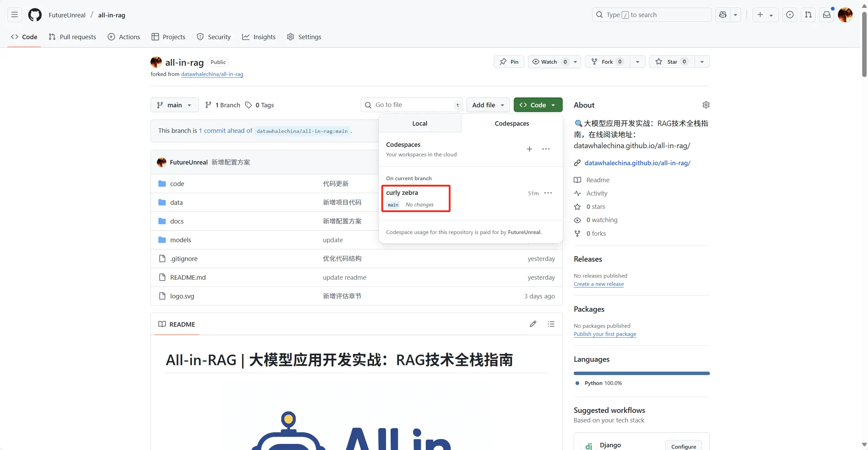Open pull requests icon in top header

[x=808, y=15]
